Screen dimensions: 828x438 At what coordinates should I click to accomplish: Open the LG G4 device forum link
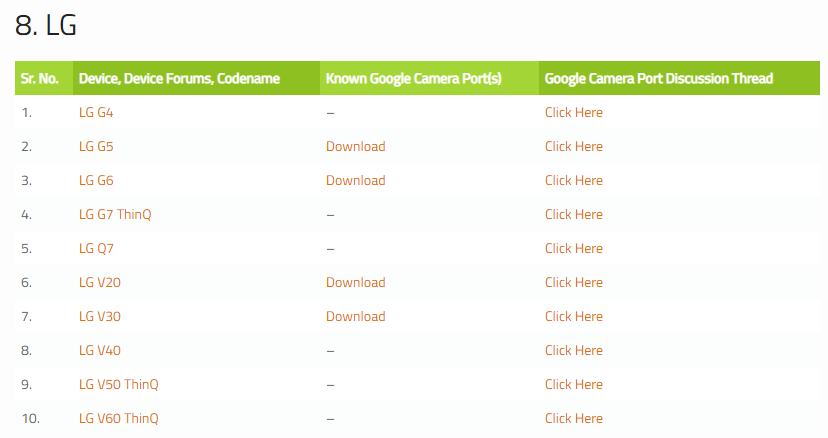click(x=96, y=113)
